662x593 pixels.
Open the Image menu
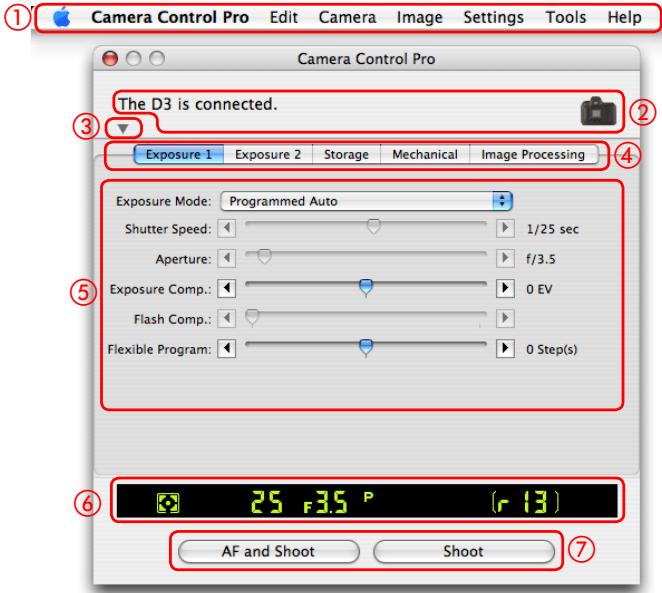(420, 18)
